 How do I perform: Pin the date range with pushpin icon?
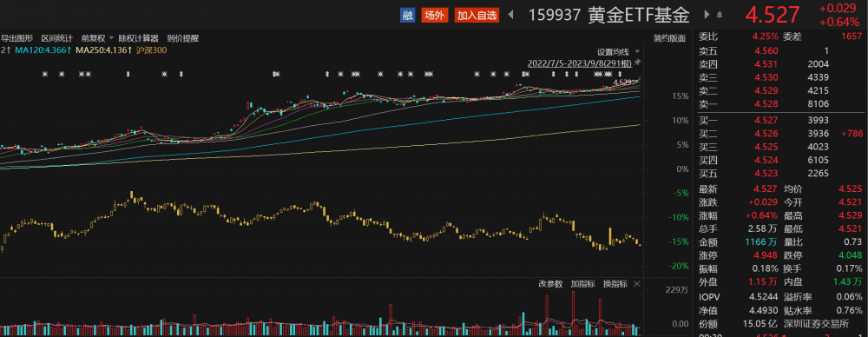(x=636, y=62)
